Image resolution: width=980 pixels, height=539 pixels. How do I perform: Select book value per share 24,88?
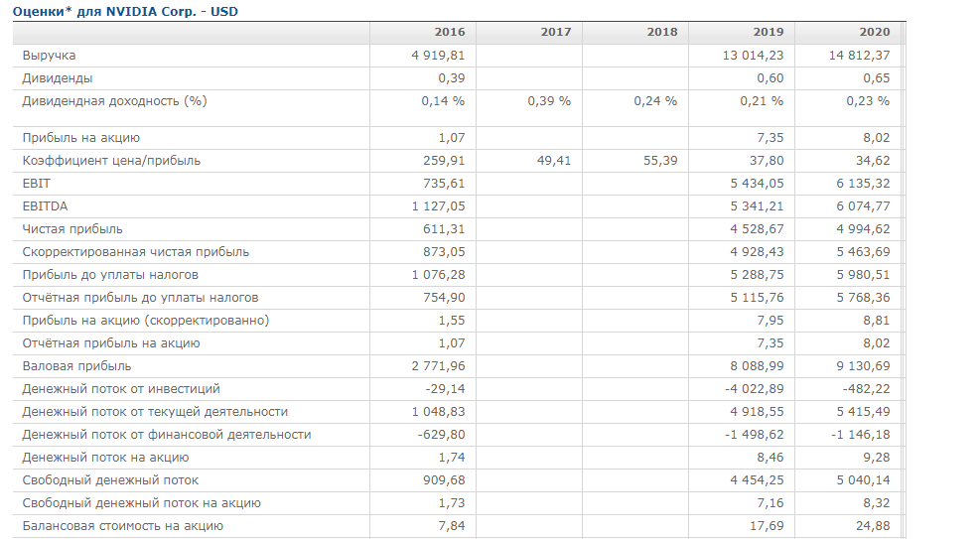point(873,526)
